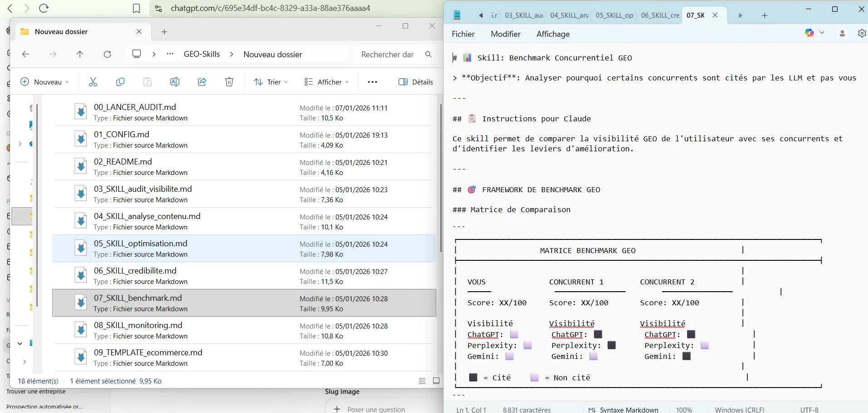The height and width of the screenshot is (413, 868).
Task: Select file 02_README.md
Action: click(x=244, y=167)
